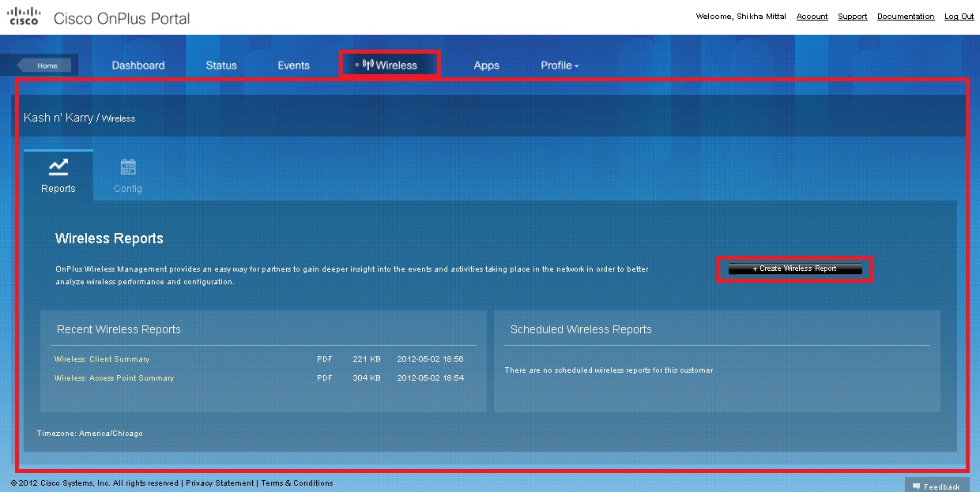Open the Dashboard menu item
Image resolution: width=980 pixels, height=492 pixels.
click(138, 66)
